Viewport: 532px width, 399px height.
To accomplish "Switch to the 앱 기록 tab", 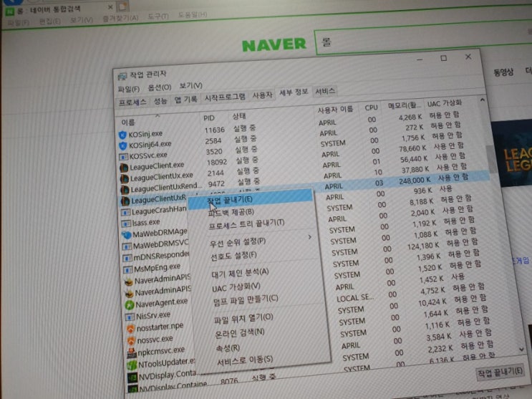I will click(x=185, y=99).
